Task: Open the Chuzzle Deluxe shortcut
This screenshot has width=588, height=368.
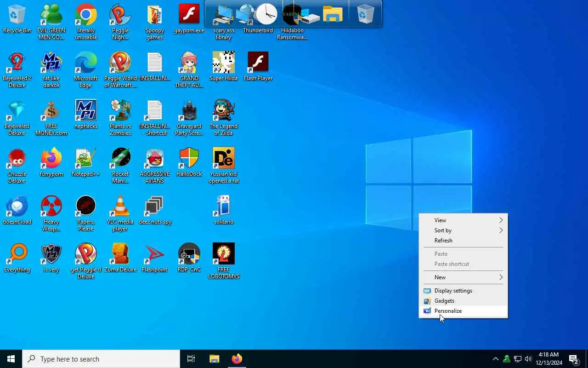Action: (x=17, y=166)
